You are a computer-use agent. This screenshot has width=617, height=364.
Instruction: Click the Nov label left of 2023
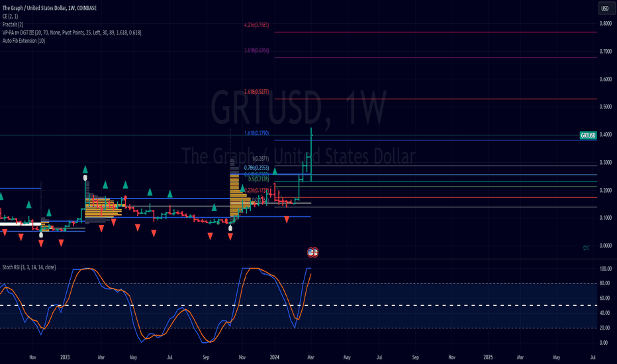point(32,357)
